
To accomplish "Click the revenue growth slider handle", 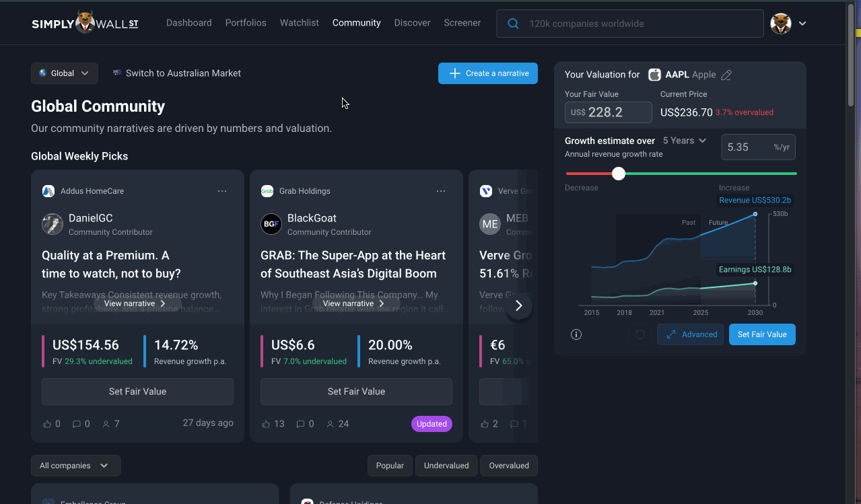I will (x=619, y=174).
